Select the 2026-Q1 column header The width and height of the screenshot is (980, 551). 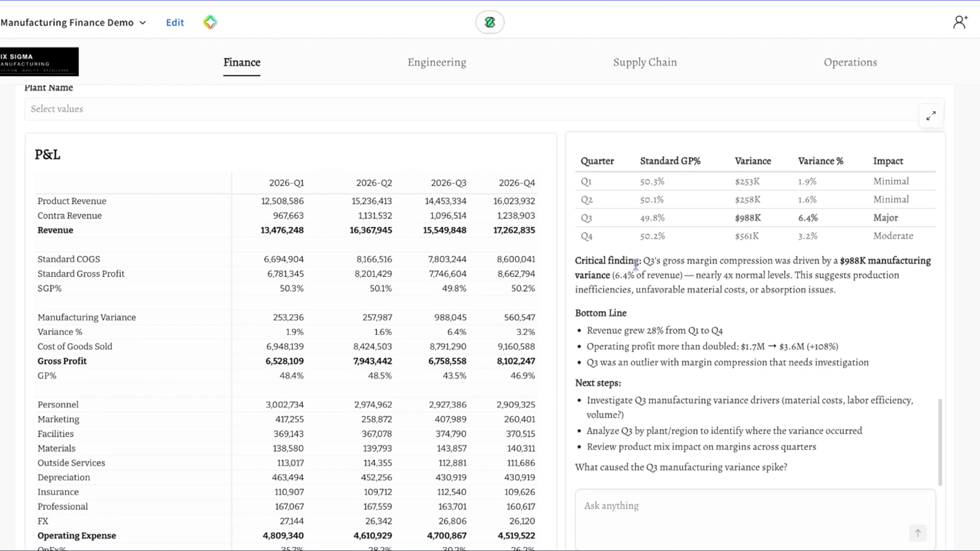coord(286,183)
